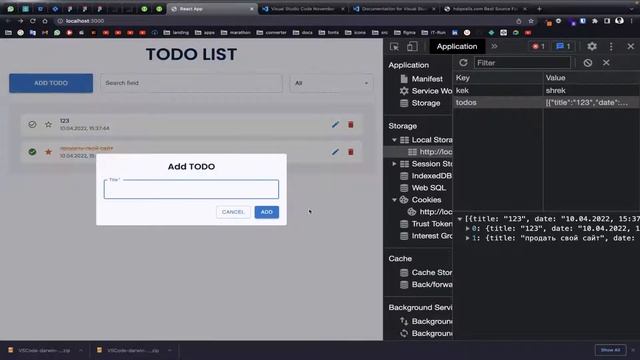Open IndexedDB in the sidebar
The width and height of the screenshot is (640, 360).
(x=426, y=176)
